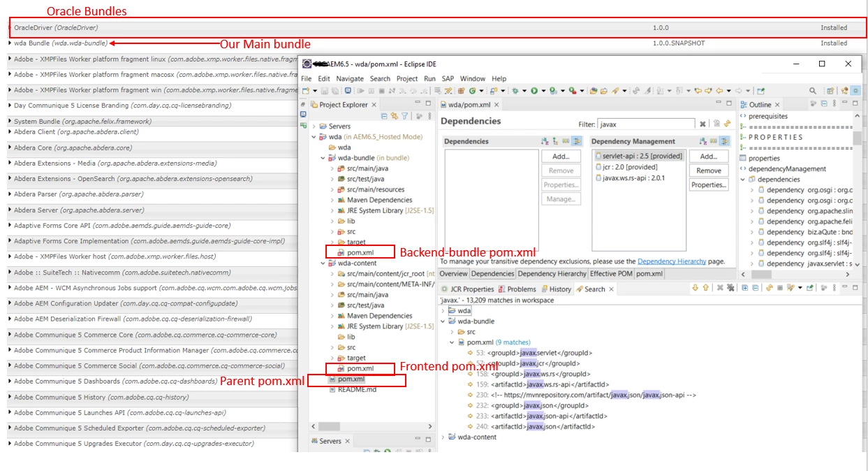Open the JCR Properties view tab

(467, 289)
